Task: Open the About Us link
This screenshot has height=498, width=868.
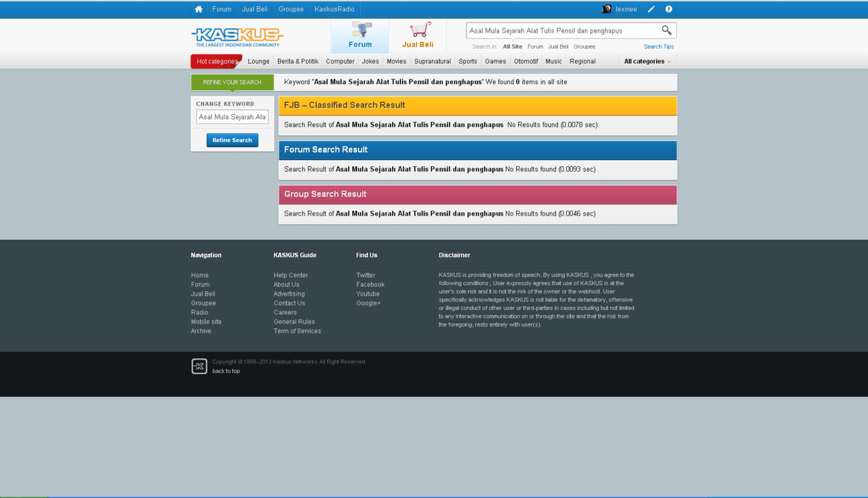Action: tap(287, 285)
